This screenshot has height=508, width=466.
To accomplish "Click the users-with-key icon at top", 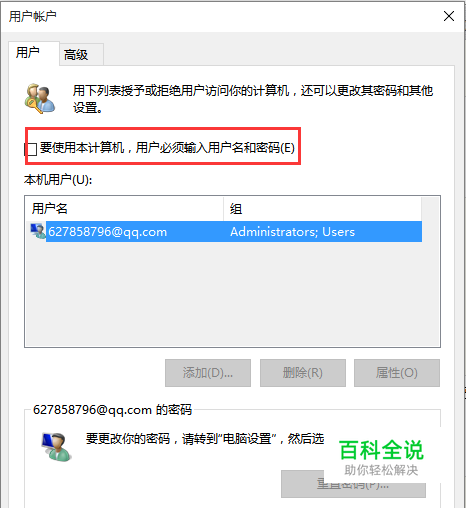I will coord(40,99).
